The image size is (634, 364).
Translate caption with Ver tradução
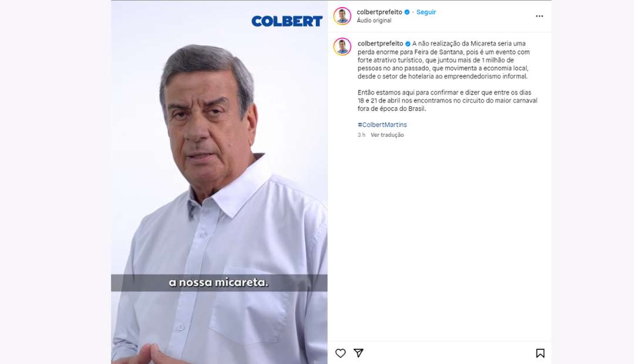tap(387, 135)
